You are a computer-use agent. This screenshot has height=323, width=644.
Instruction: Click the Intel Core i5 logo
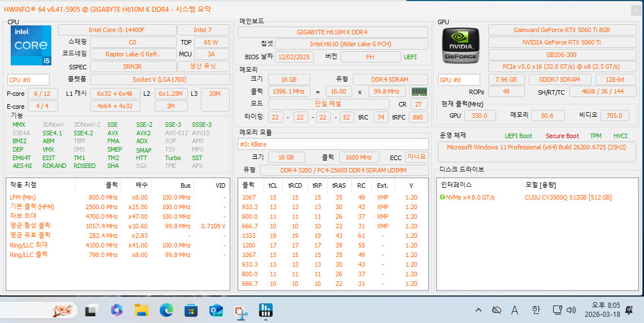(31, 45)
